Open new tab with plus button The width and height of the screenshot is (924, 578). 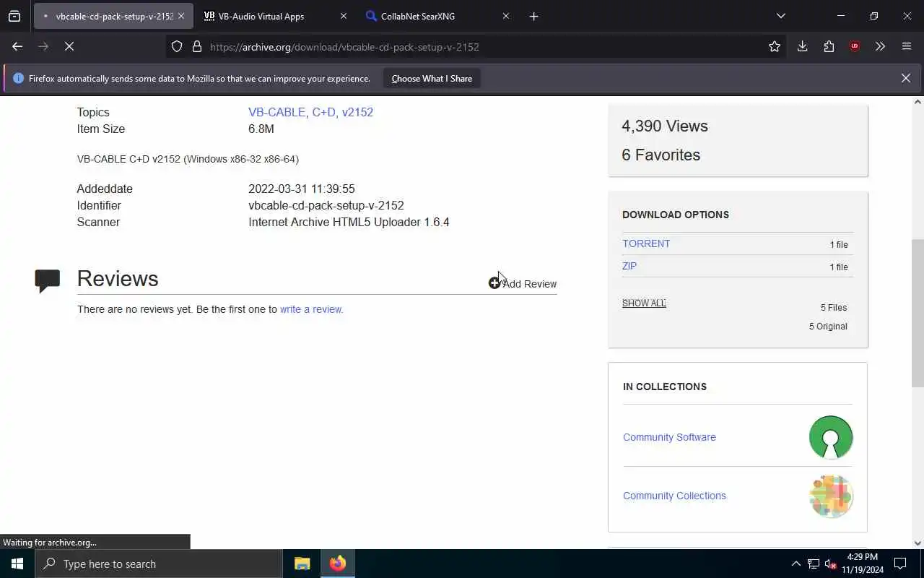coord(533,16)
